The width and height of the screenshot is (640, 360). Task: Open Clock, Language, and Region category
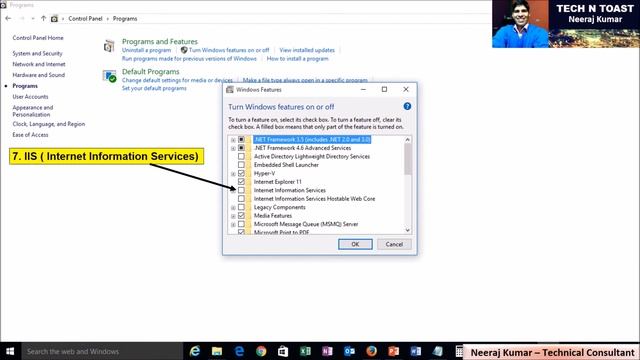pyautogui.click(x=49, y=124)
